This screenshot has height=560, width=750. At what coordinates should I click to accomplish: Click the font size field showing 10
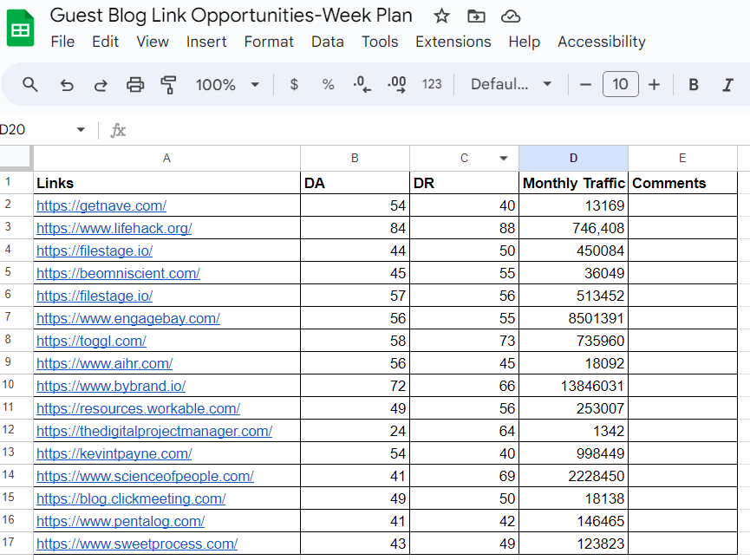click(x=621, y=84)
